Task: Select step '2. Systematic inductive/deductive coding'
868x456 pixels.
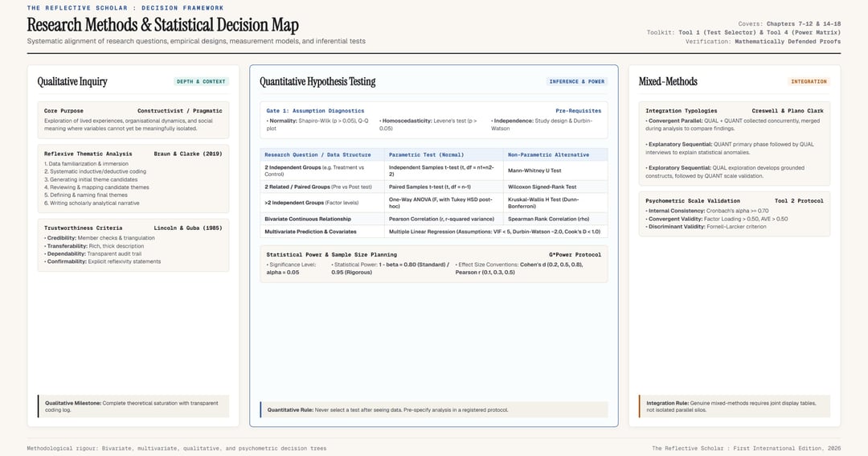Action: tap(95, 172)
